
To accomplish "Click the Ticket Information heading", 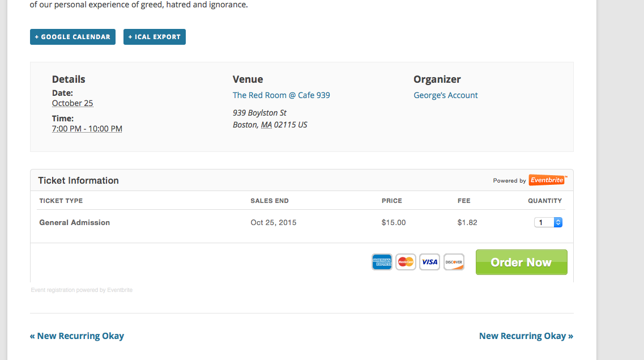I will (78, 180).
